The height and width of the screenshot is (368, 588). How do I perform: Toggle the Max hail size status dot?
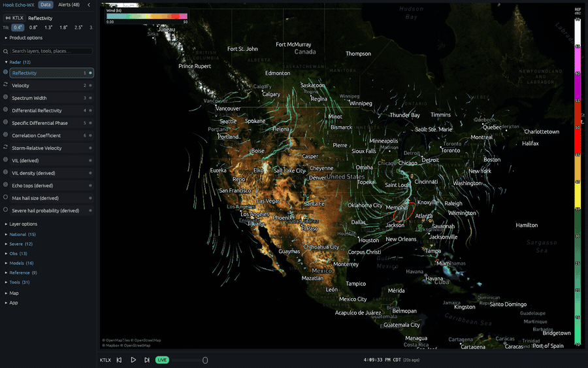click(x=90, y=198)
